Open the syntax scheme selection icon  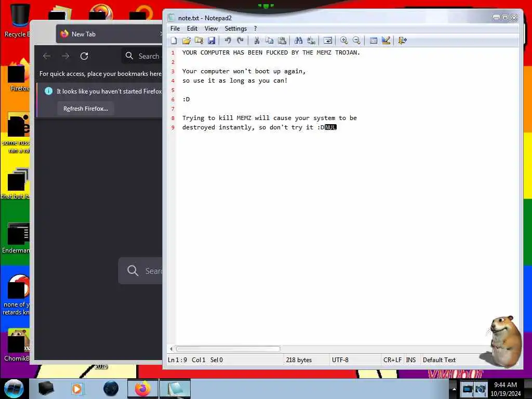pyautogui.click(x=373, y=41)
